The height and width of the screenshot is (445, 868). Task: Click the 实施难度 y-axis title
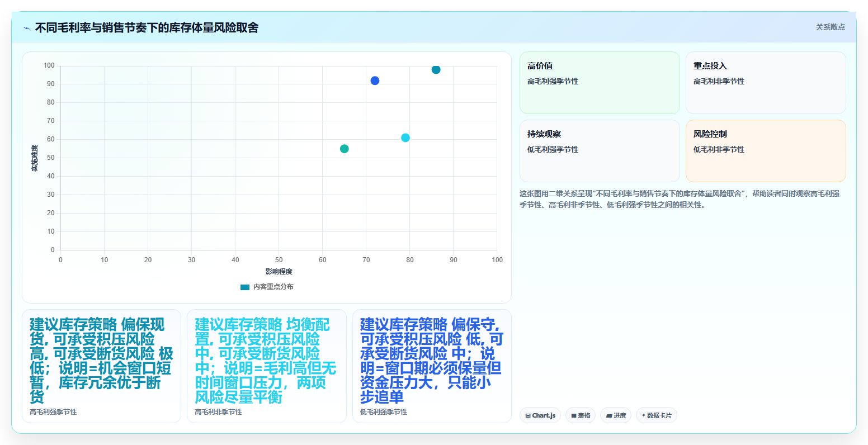tap(35, 158)
